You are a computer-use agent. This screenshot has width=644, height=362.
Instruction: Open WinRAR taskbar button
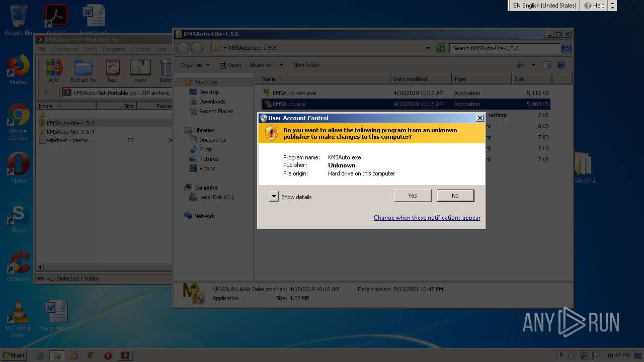[x=125, y=355]
